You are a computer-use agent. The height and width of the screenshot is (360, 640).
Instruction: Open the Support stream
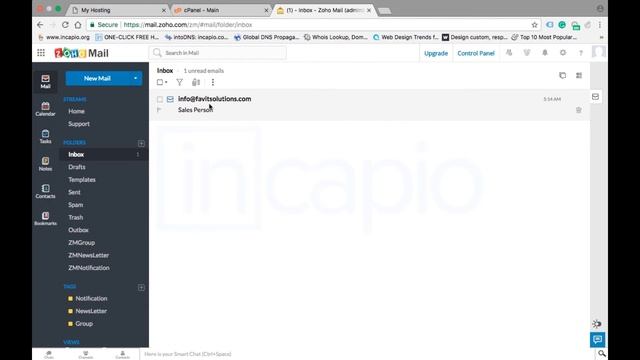79,124
